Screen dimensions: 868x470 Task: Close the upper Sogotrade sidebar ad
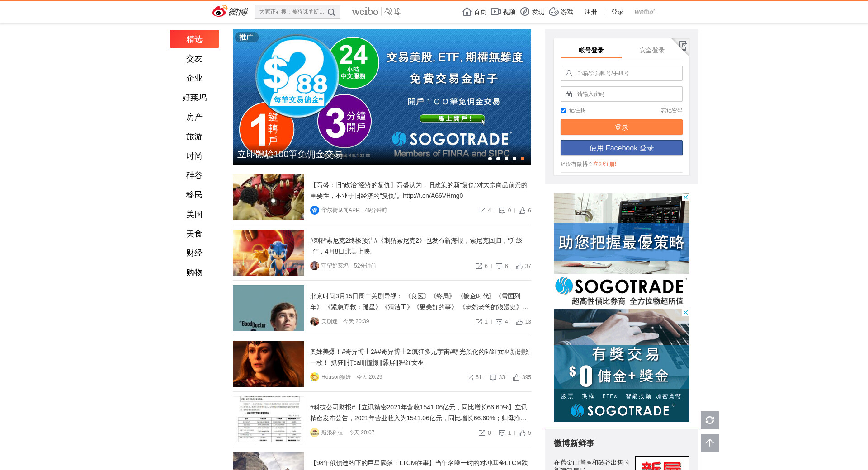(x=685, y=197)
